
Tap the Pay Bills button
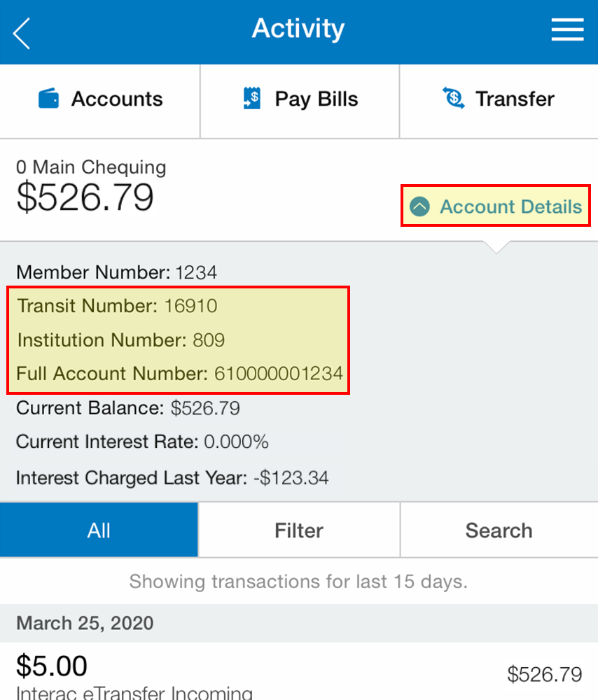pyautogui.click(x=299, y=99)
